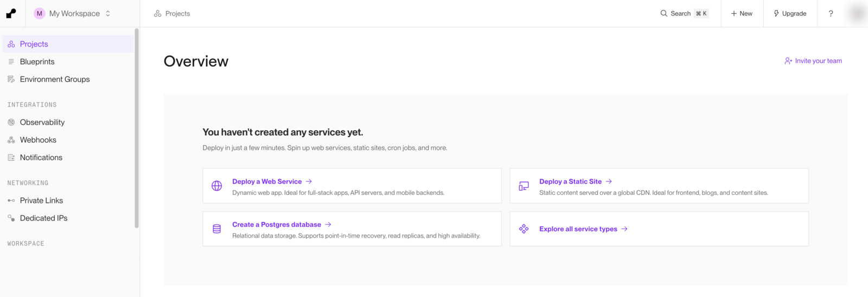Image resolution: width=868 pixels, height=297 pixels.
Task: Open Private Links in sidebar
Action: pyautogui.click(x=68, y=200)
